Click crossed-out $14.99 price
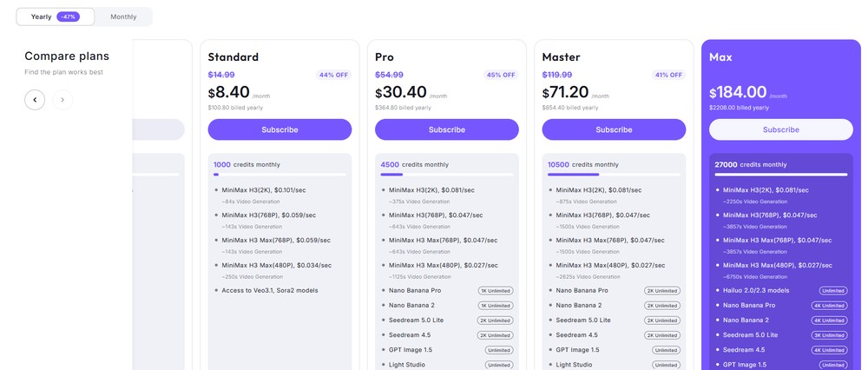The height and width of the screenshot is (370, 868). click(220, 75)
